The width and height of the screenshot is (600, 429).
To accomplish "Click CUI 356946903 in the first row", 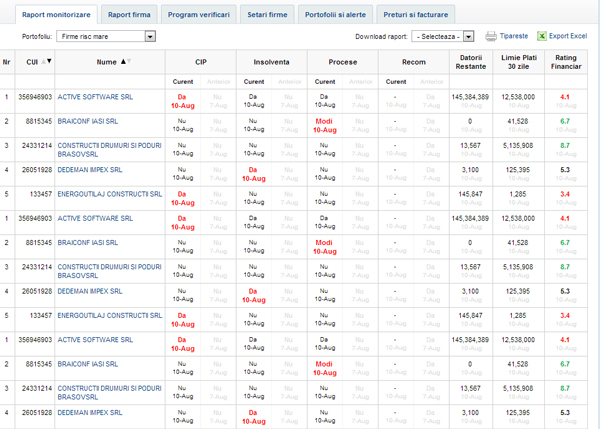I will click(x=35, y=97).
